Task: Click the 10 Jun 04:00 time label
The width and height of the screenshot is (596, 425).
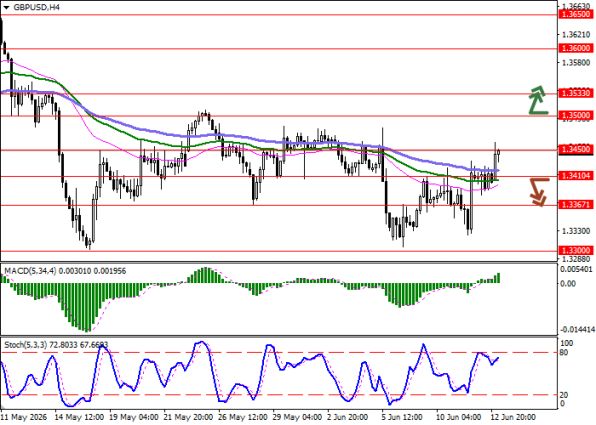Action: pos(459,417)
